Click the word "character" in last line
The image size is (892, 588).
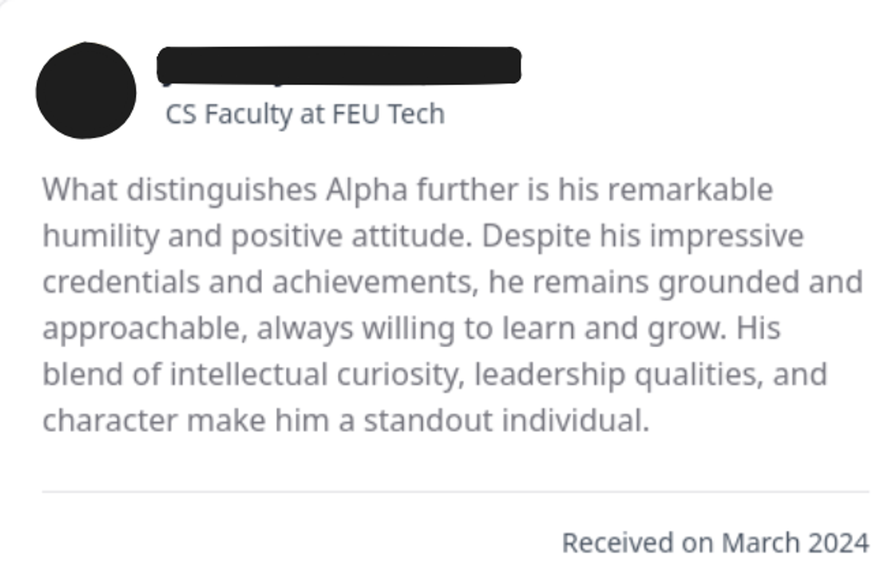pyautogui.click(x=110, y=420)
